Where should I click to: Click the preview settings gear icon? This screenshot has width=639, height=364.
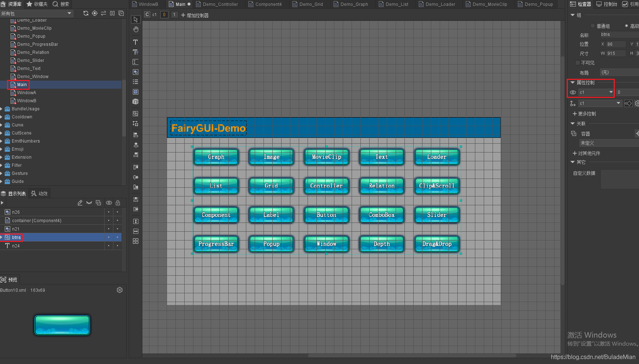120,290
